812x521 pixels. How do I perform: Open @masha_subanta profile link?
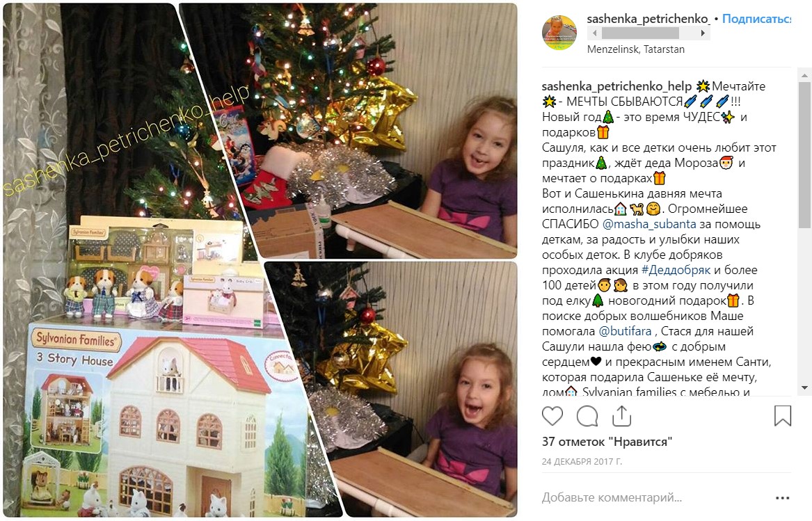tap(649, 224)
